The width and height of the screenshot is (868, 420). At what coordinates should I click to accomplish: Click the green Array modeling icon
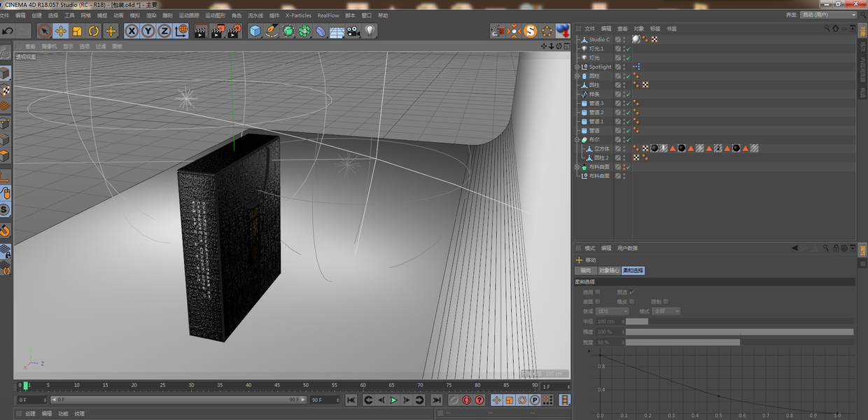click(304, 31)
